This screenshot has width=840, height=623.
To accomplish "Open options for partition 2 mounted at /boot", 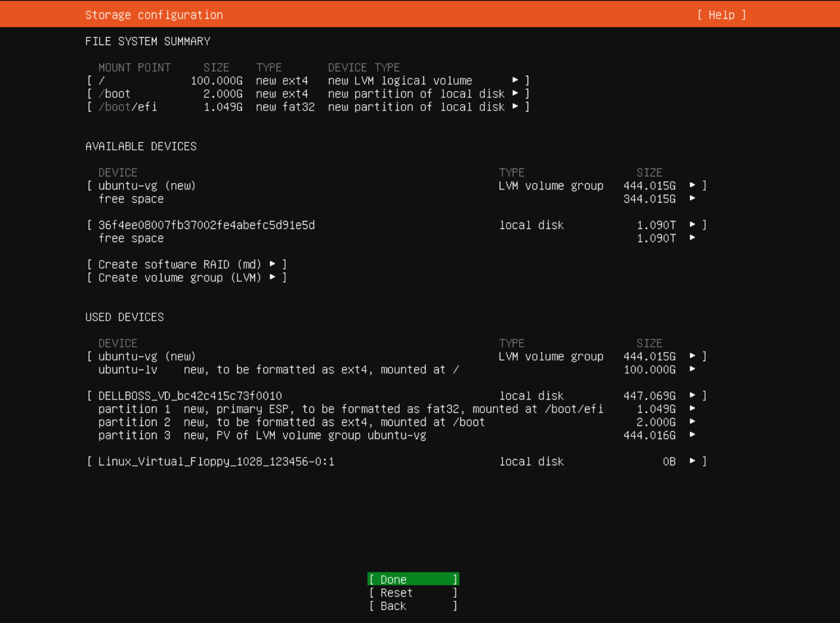I will click(x=694, y=422).
